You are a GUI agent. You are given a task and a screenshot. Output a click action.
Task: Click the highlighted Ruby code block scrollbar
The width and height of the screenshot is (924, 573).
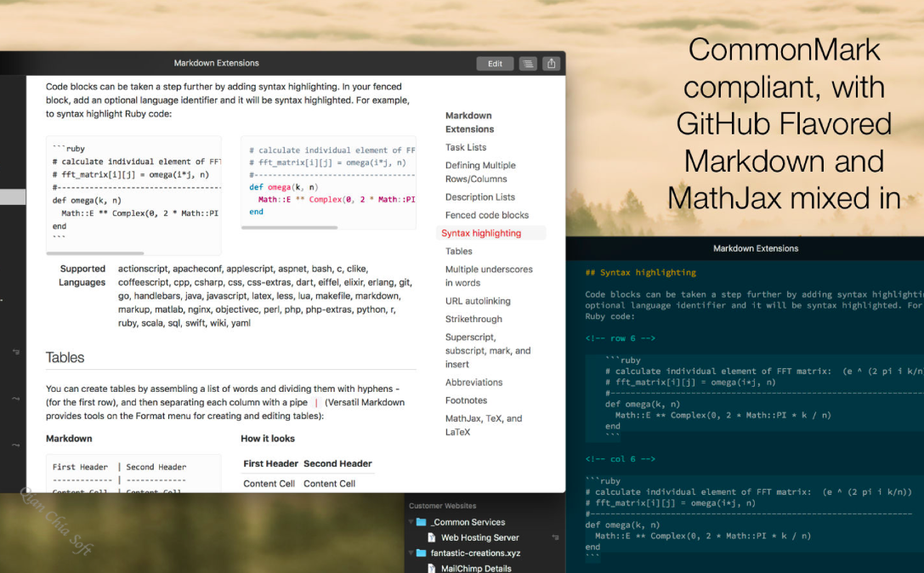click(289, 228)
